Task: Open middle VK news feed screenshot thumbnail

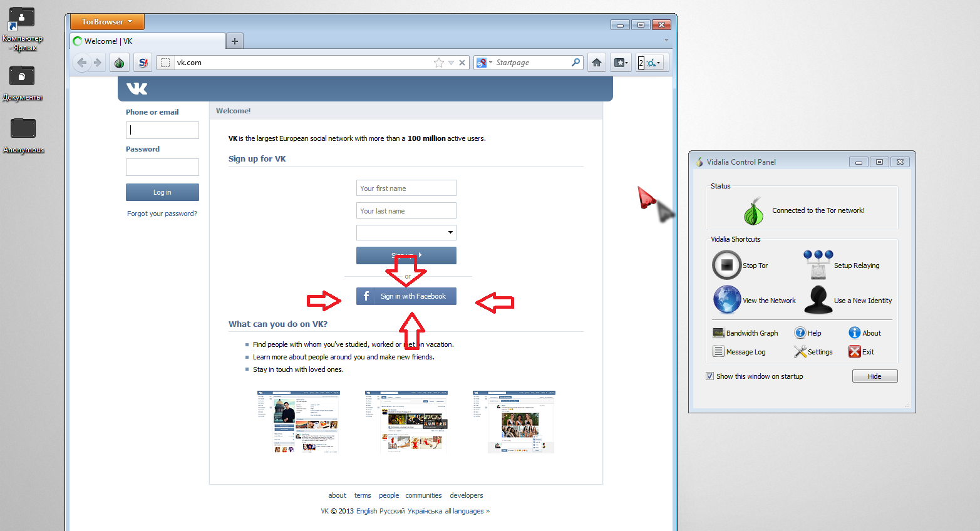Action: (406, 421)
